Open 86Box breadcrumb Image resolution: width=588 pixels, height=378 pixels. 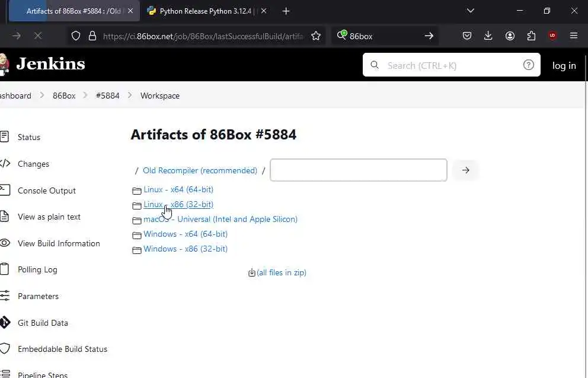(x=64, y=96)
